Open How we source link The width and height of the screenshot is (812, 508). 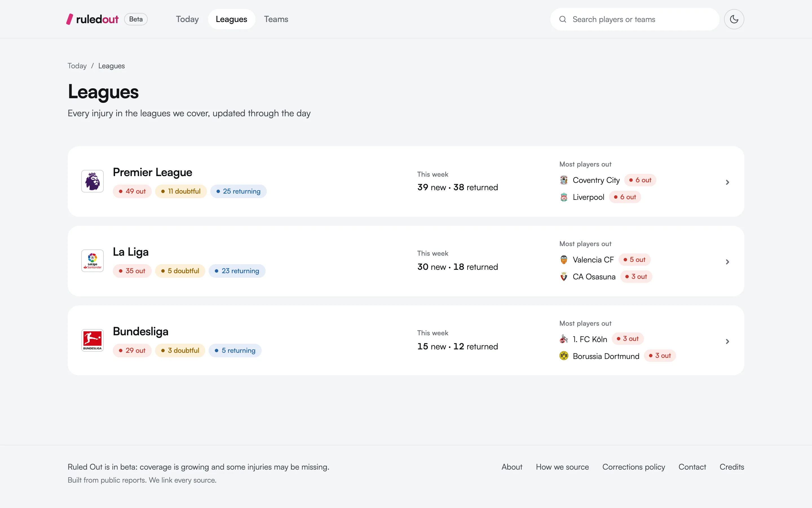(x=562, y=467)
